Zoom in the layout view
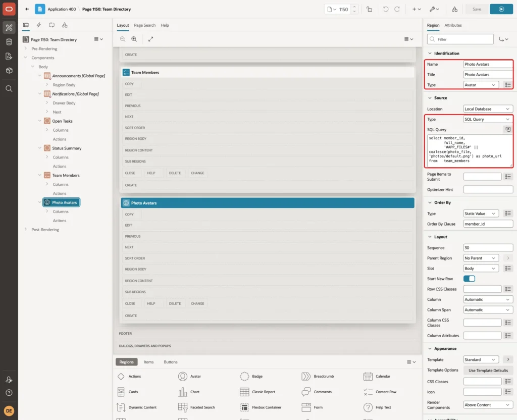The image size is (517, 420). (x=134, y=39)
